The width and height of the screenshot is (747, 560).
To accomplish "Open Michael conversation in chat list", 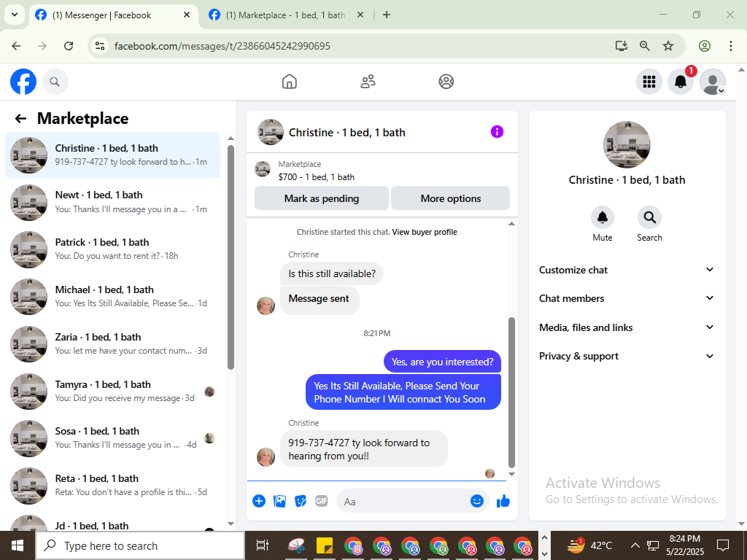I will click(113, 297).
